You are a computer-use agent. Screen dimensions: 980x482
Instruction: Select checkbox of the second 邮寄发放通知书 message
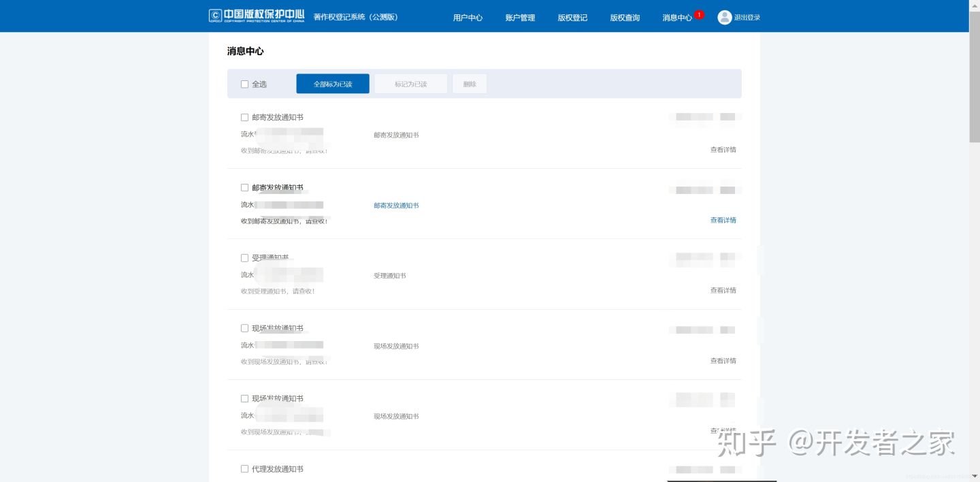244,187
